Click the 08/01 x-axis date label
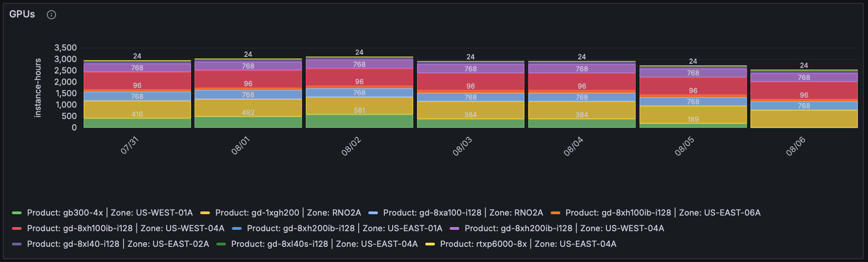 [x=240, y=145]
